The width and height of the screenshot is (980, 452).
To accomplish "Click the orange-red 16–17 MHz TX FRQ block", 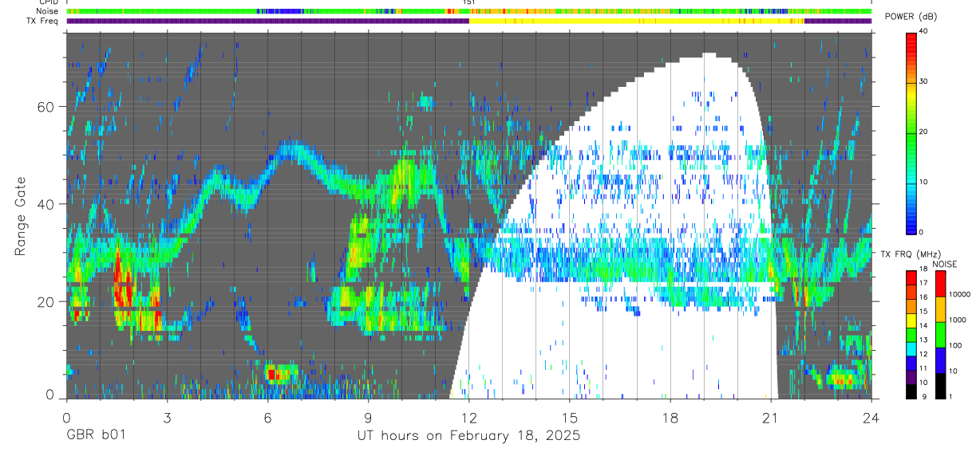I will point(911,293).
